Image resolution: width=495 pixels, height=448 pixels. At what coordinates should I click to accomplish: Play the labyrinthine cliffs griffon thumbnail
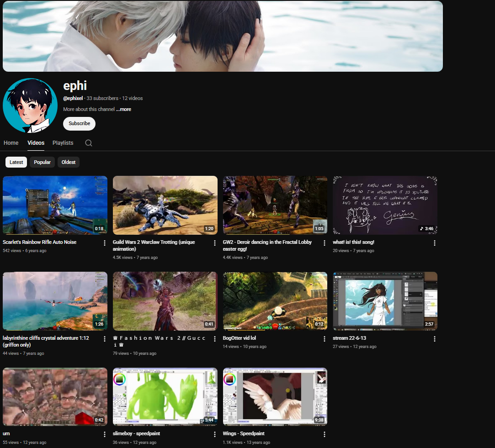tap(55, 301)
